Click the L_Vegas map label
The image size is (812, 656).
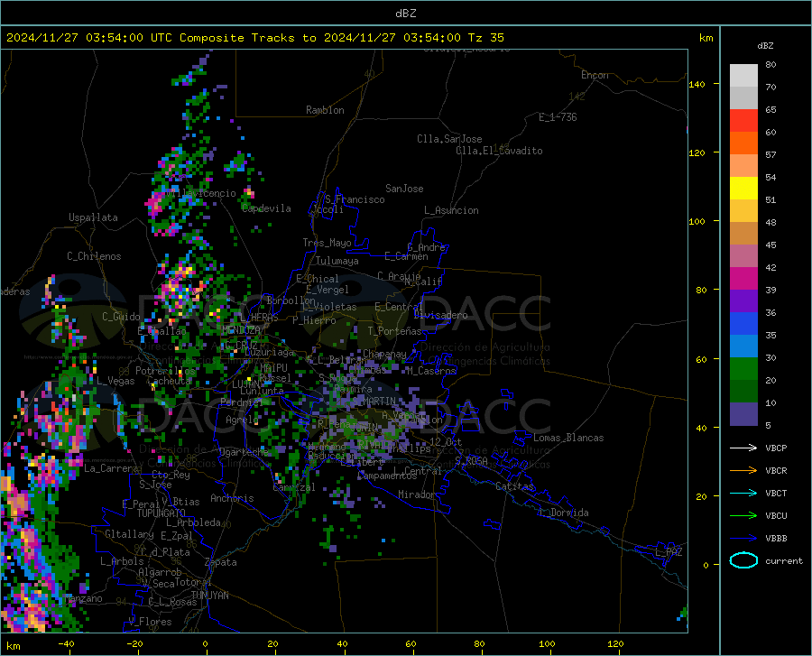[115, 381]
